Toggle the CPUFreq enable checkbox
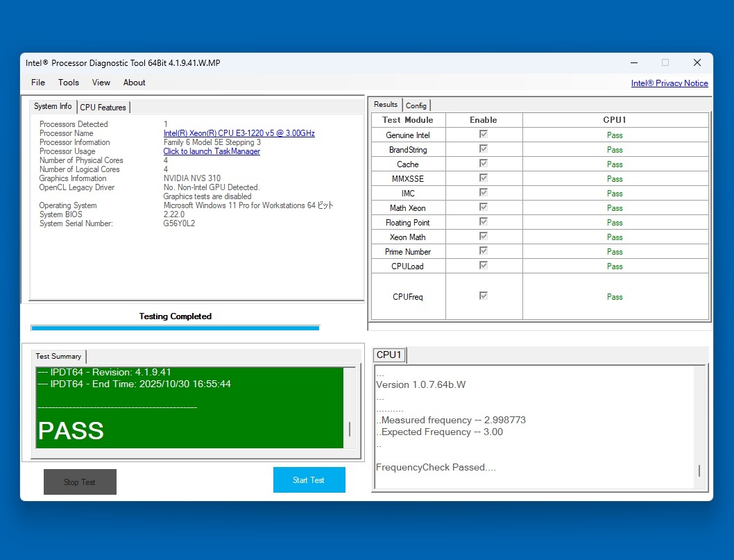This screenshot has width=734, height=560. [x=484, y=296]
